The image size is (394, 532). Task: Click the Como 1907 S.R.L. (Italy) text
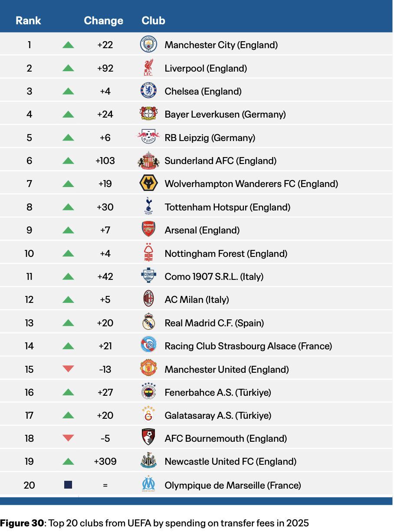click(214, 276)
